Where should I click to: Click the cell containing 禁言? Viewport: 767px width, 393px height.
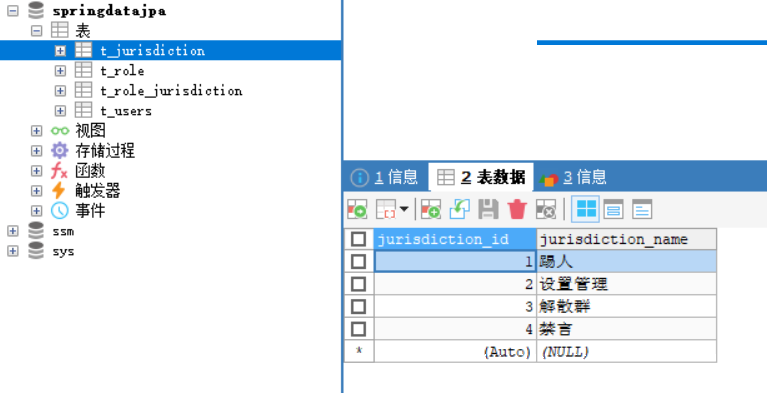[x=627, y=329]
